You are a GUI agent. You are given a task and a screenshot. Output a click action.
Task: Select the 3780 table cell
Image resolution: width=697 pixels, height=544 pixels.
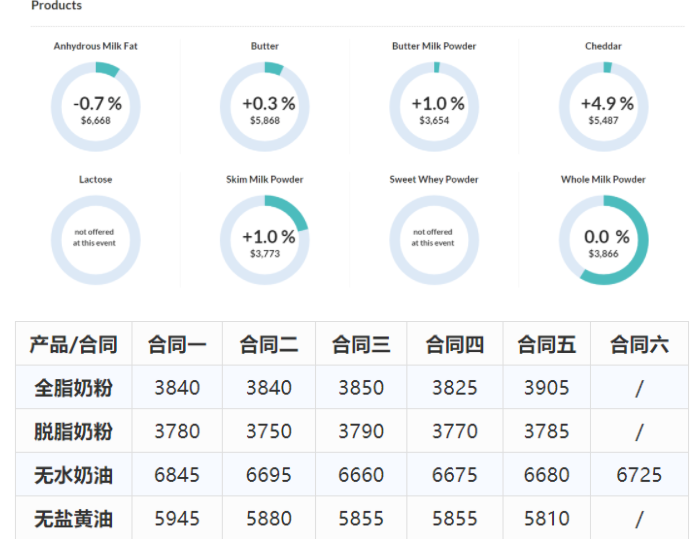pyautogui.click(x=177, y=431)
